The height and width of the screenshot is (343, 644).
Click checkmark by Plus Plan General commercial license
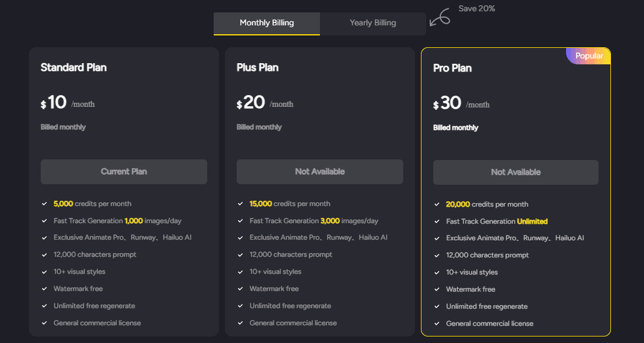(240, 323)
